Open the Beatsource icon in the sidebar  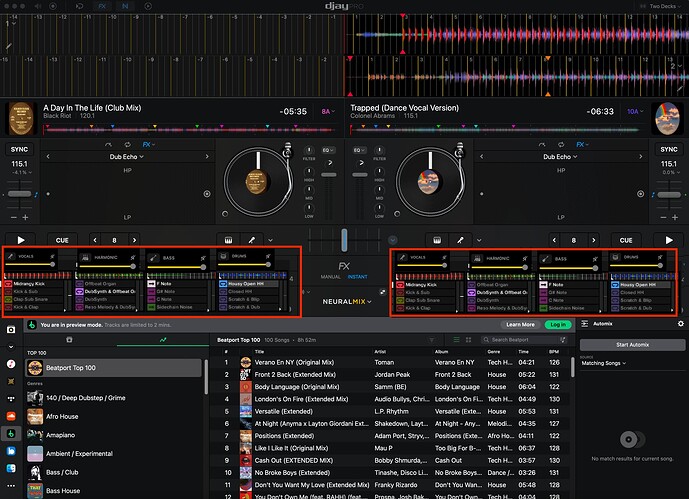pos(11,451)
